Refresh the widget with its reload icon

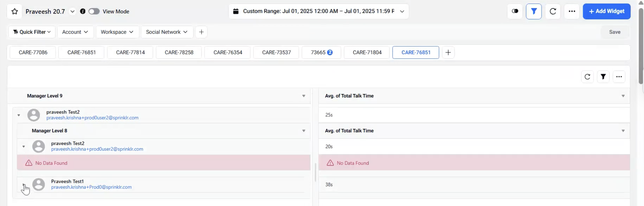pos(587,77)
